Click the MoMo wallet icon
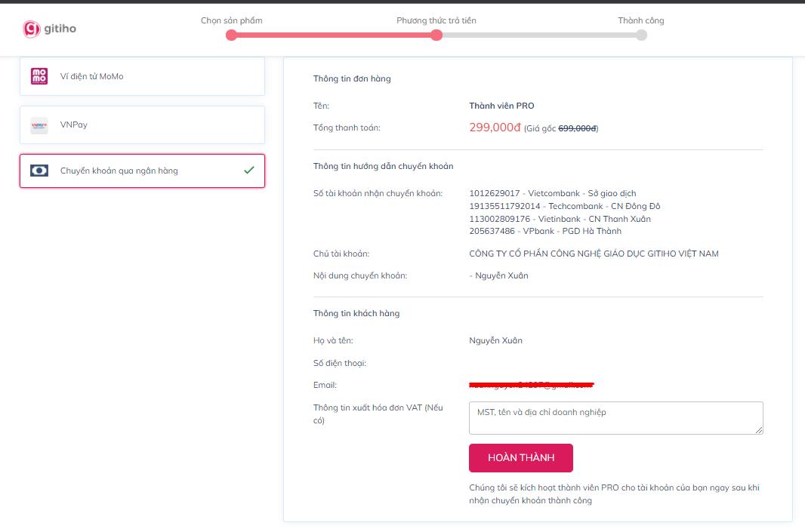 pos(39,76)
